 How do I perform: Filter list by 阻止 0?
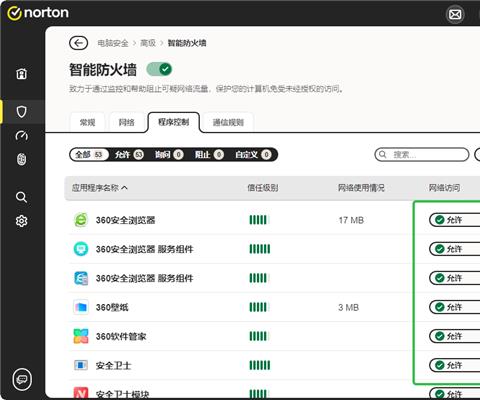tap(209, 154)
